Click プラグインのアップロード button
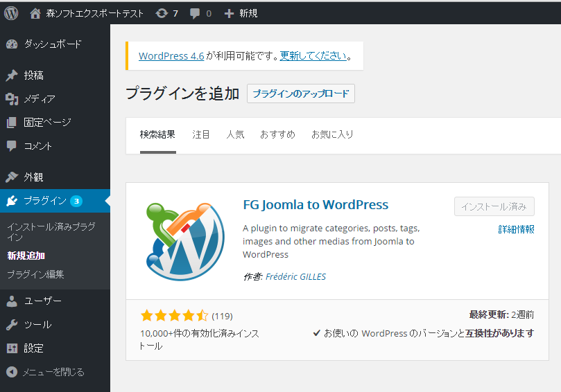The width and height of the screenshot is (561, 392). click(300, 93)
